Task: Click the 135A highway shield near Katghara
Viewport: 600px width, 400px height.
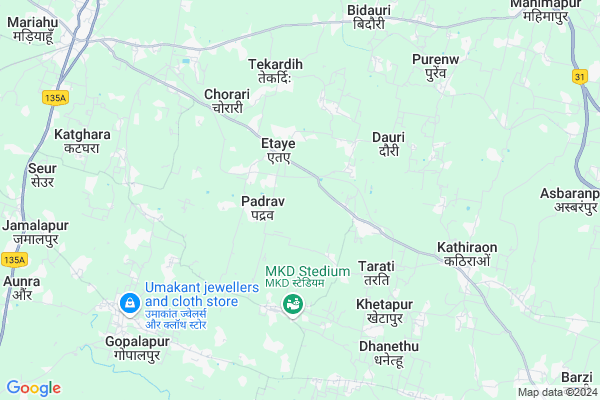Action: click(x=55, y=98)
